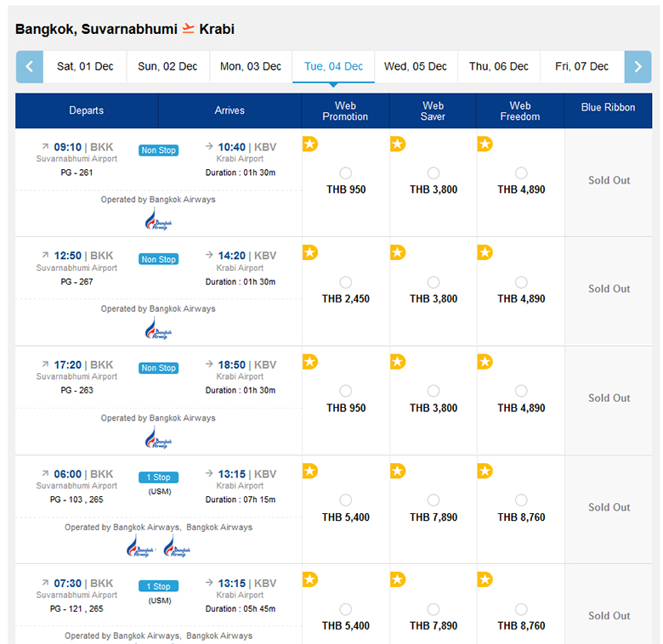Switch to Wed, 05 Dec date tab
The image size is (663, 644).
click(416, 66)
